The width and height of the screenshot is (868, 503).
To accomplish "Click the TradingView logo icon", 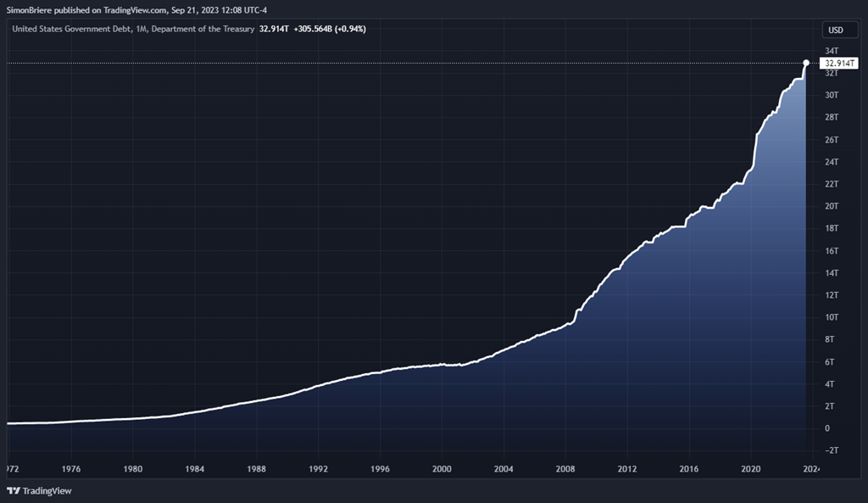I will point(13,491).
